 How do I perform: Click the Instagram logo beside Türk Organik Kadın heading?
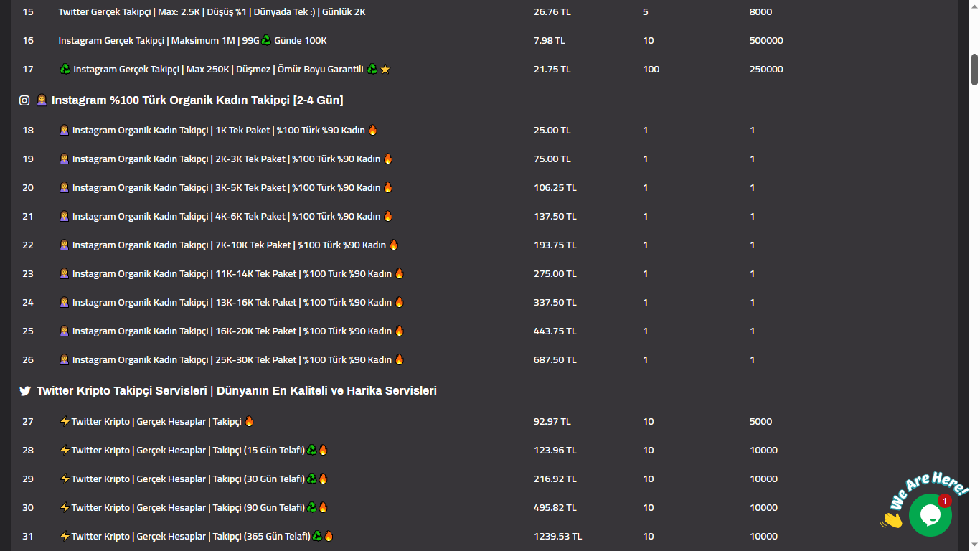tap(24, 100)
